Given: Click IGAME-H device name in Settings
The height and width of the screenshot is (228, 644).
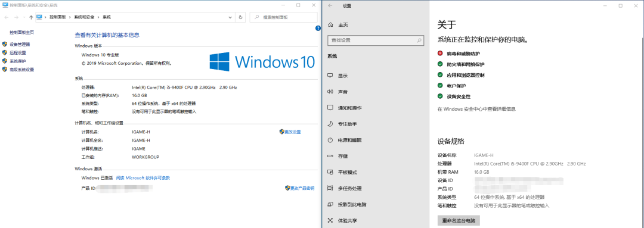Looking at the screenshot, I should pyautogui.click(x=484, y=155).
